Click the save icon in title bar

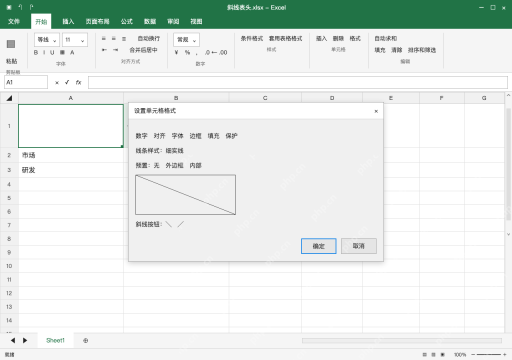(9, 7)
